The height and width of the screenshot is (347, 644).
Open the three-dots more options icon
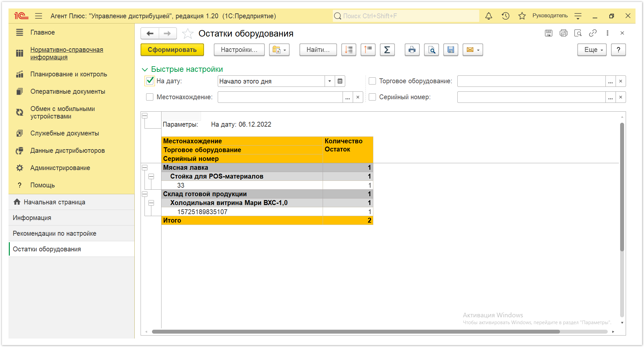(607, 33)
